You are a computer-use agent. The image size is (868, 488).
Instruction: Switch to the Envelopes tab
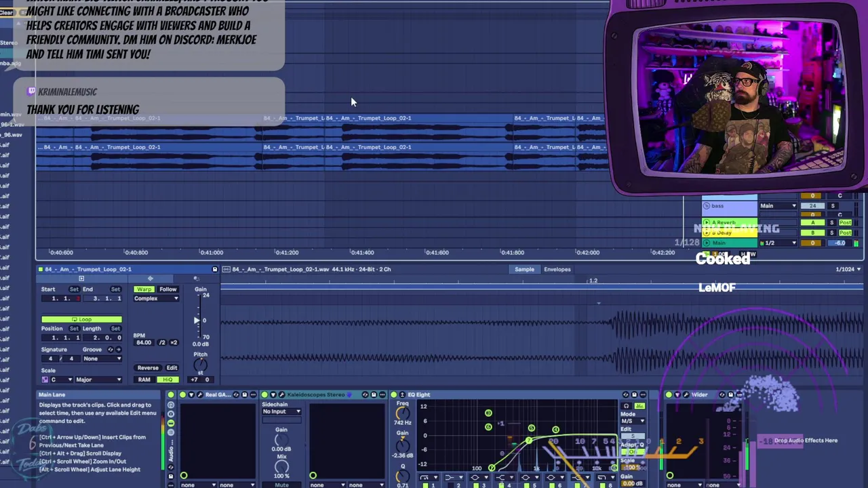[x=557, y=269]
